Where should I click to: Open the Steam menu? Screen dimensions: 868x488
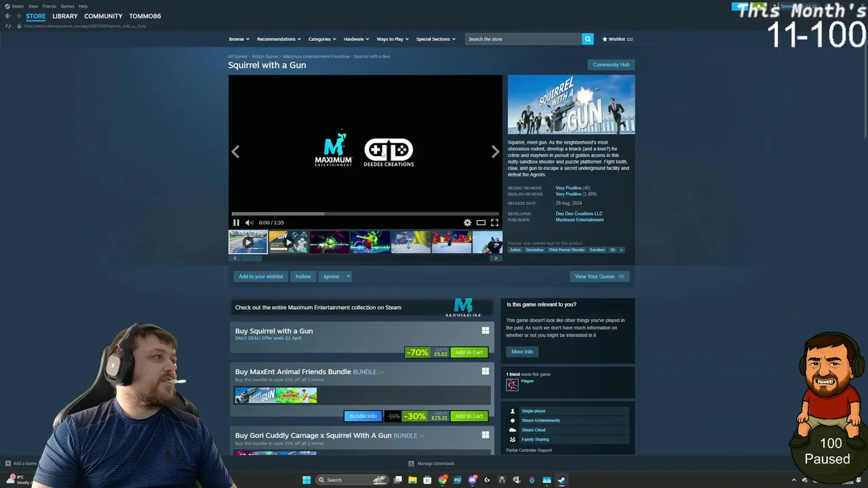[x=18, y=6]
